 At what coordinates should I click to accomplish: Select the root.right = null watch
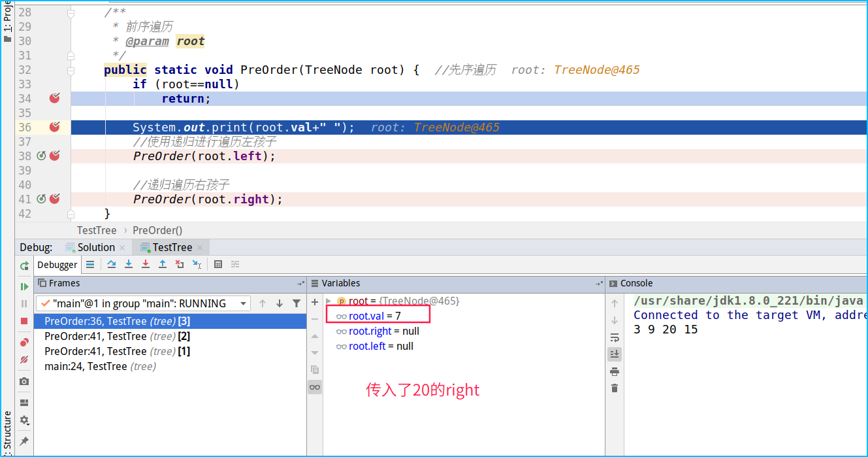pos(464,331)
